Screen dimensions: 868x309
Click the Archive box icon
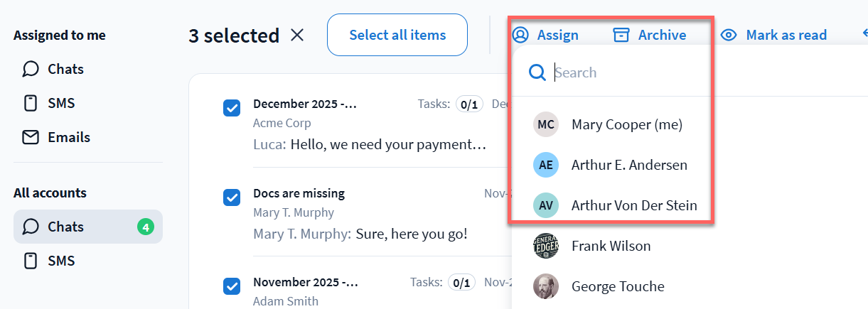621,35
